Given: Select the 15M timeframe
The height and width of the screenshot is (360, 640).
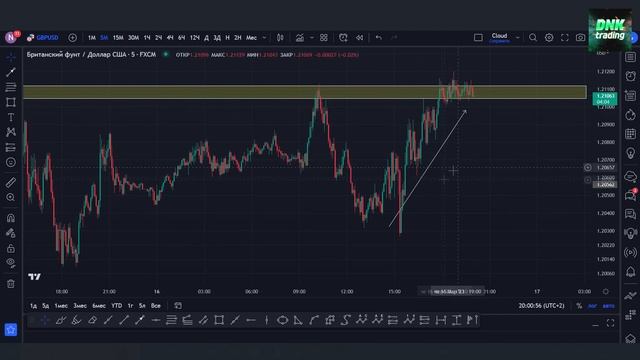Looking at the screenshot, I should tap(118, 38).
